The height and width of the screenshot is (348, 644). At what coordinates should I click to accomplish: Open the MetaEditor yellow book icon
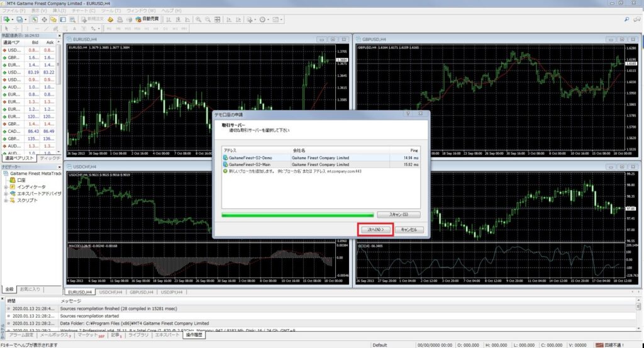tap(110, 20)
